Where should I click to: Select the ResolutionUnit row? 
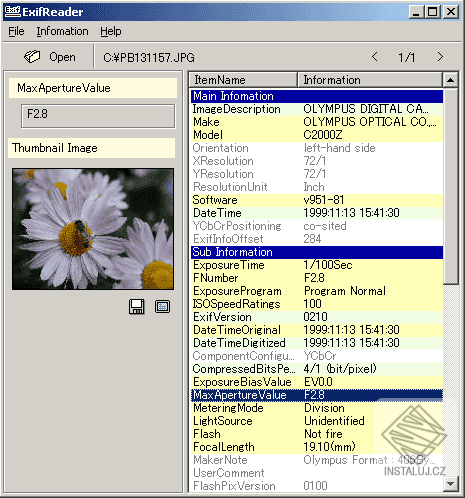click(x=317, y=187)
